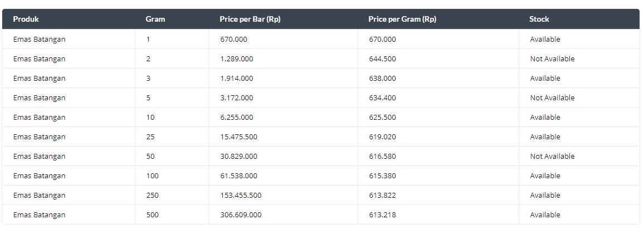Viewport: 644px width, 239px height.
Task: Select the 306.609.000 price cell
Action: [241, 215]
